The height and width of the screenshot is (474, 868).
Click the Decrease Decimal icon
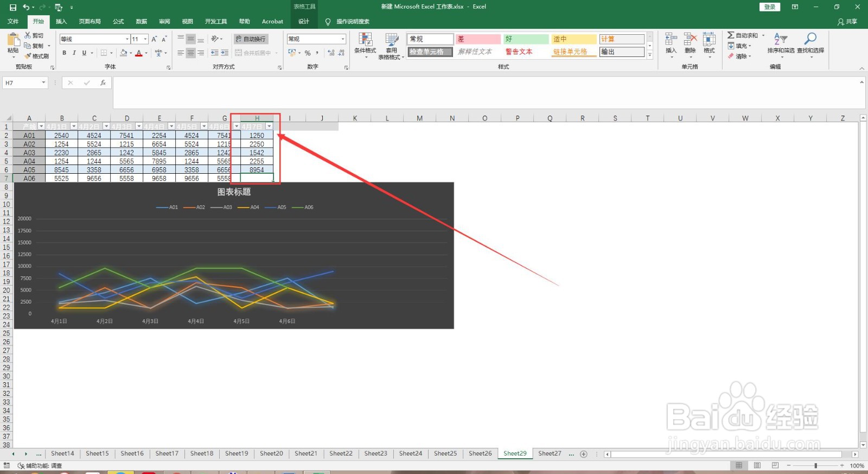click(341, 53)
